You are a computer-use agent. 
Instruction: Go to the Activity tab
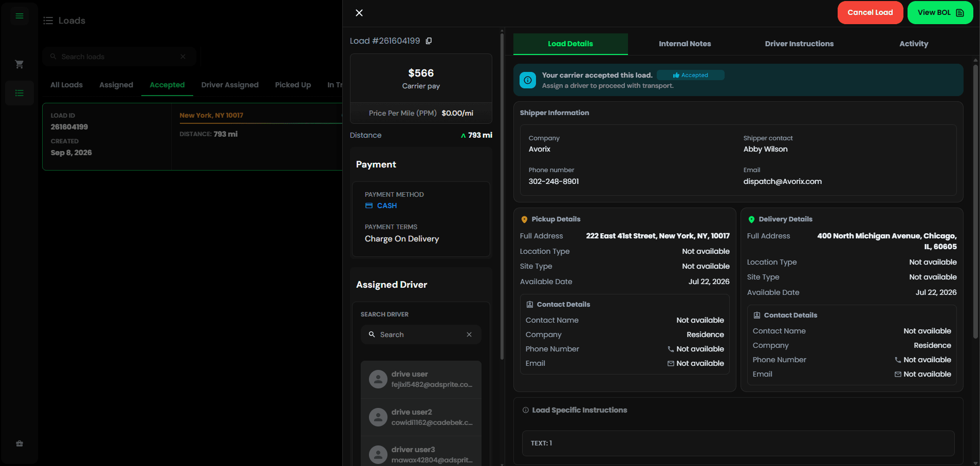(x=914, y=44)
